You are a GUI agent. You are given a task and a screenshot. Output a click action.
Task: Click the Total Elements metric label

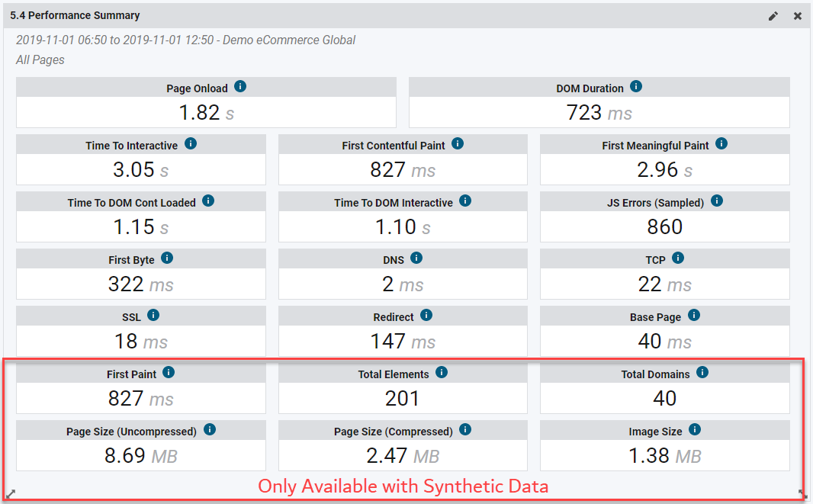point(394,374)
